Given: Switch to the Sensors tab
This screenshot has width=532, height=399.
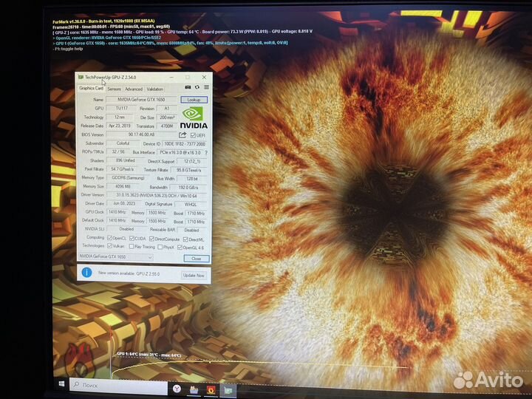Looking at the screenshot, I should [114, 89].
